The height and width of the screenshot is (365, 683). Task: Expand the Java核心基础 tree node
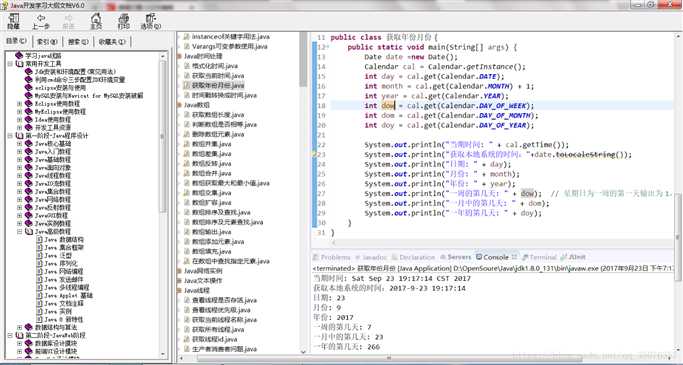pyautogui.click(x=19, y=143)
